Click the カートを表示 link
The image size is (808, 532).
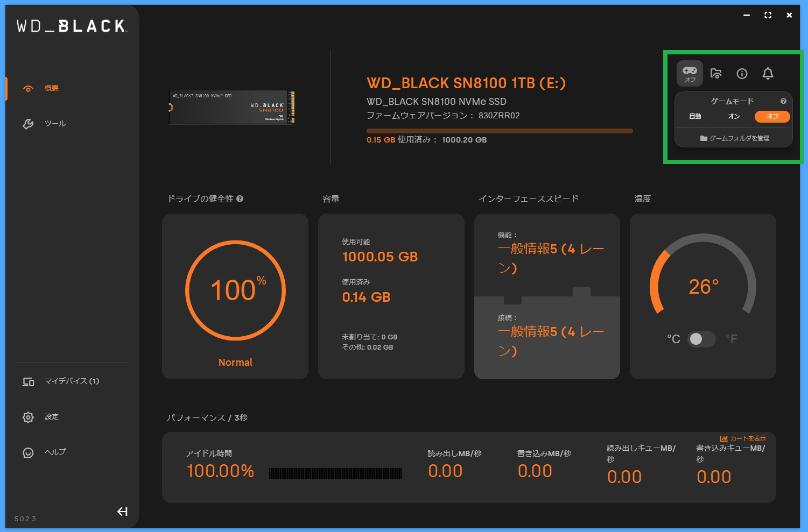(748, 438)
